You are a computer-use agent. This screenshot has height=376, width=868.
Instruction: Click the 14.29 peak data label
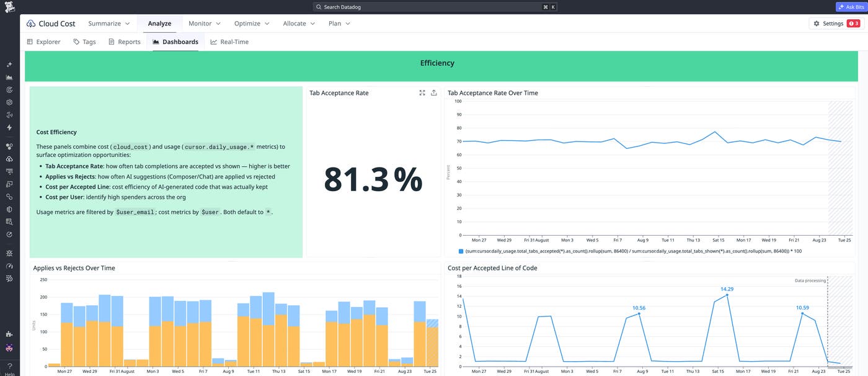coord(727,289)
